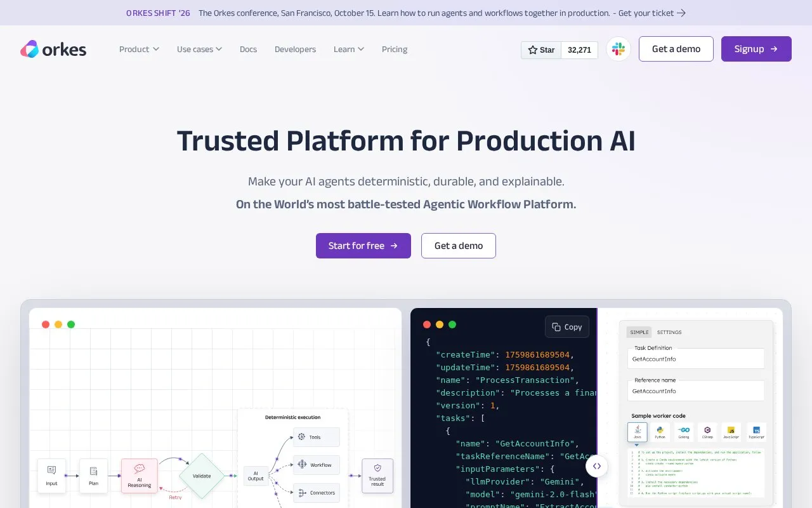812x508 pixels.
Task: Select the Java worker code icon
Action: [x=638, y=432]
